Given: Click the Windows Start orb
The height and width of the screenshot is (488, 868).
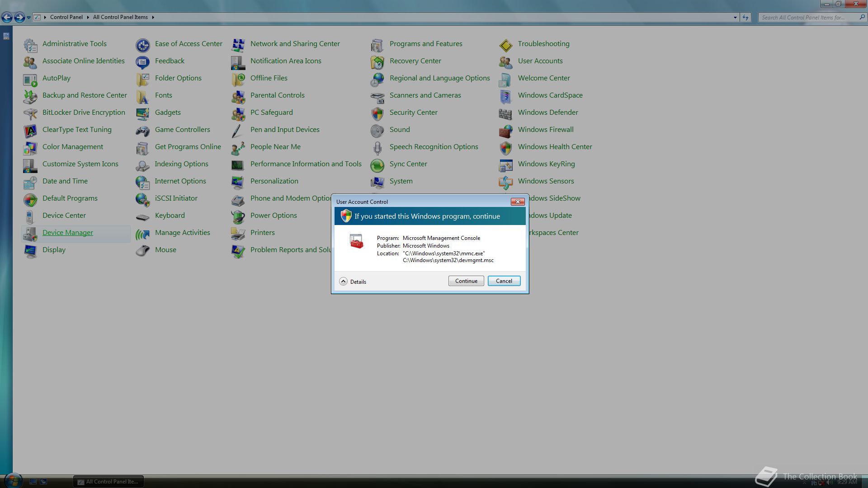Looking at the screenshot, I should click(x=13, y=480).
